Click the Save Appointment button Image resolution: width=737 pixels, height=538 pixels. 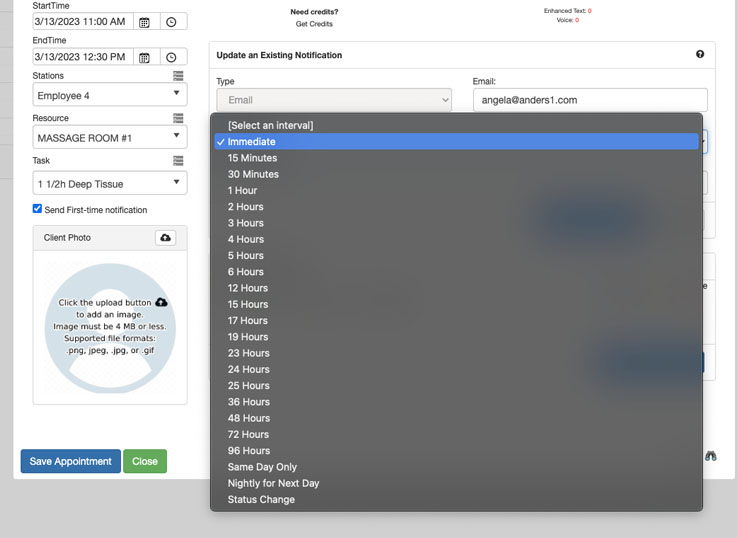point(70,461)
